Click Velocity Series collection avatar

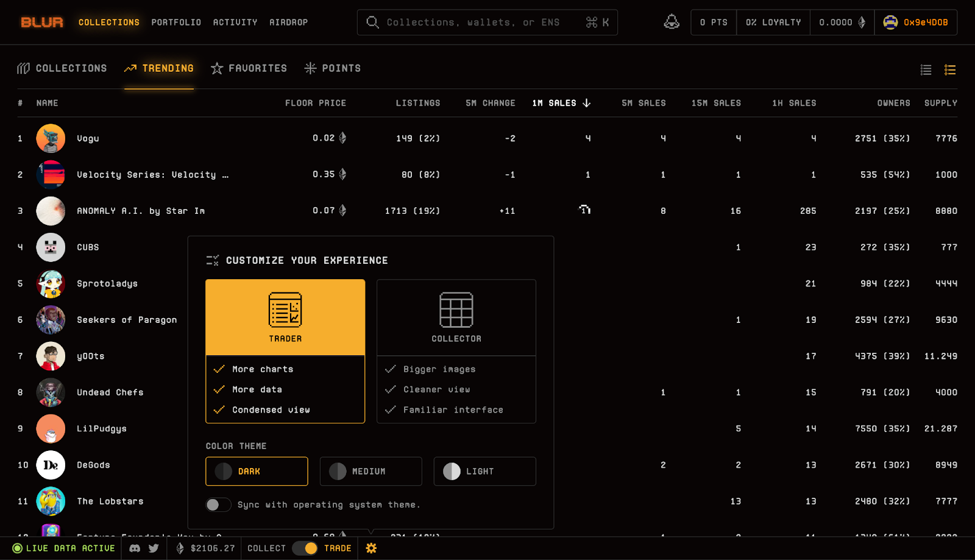[51, 175]
